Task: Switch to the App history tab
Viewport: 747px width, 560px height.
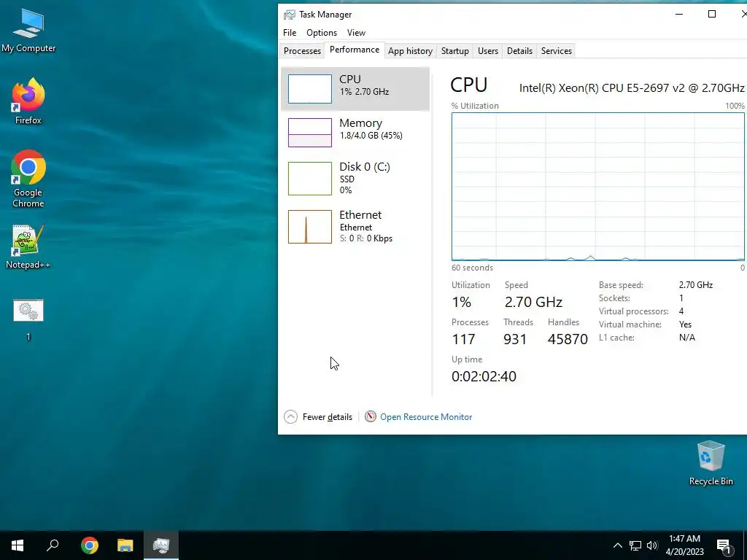Action: [410, 51]
